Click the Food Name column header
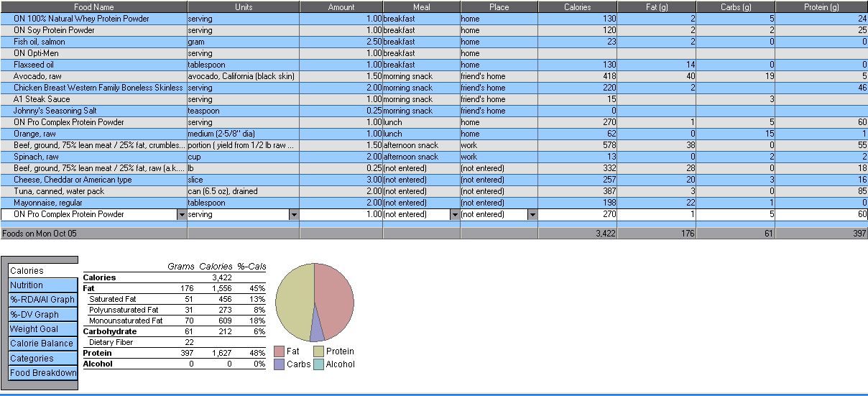The width and height of the screenshot is (868, 396). [x=93, y=7]
